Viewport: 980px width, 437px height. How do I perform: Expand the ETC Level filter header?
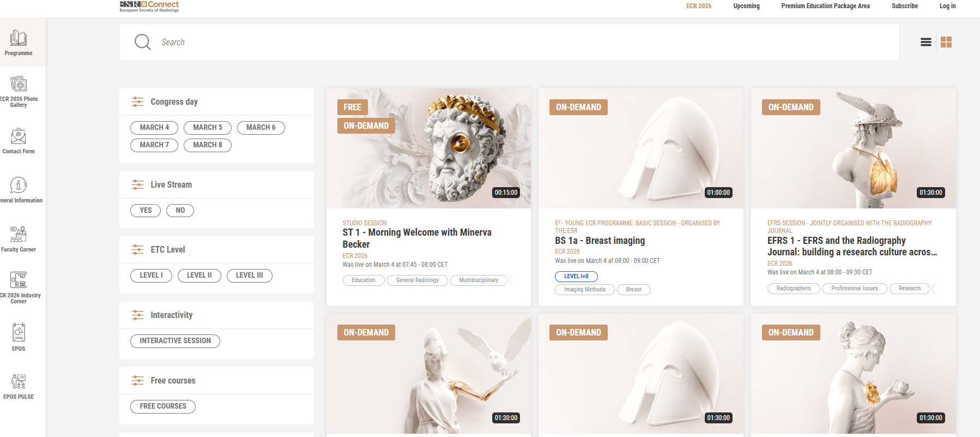tap(167, 250)
